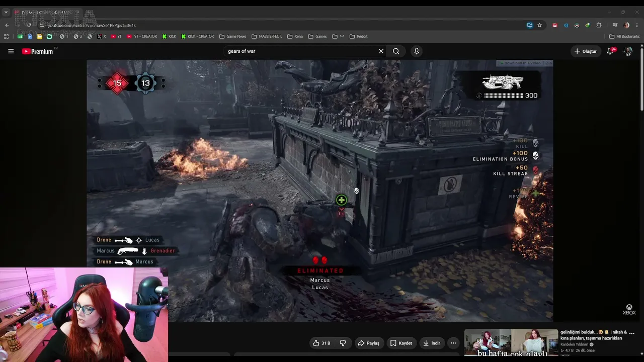Open the YT bookmark
644x362 pixels.
coord(116,36)
